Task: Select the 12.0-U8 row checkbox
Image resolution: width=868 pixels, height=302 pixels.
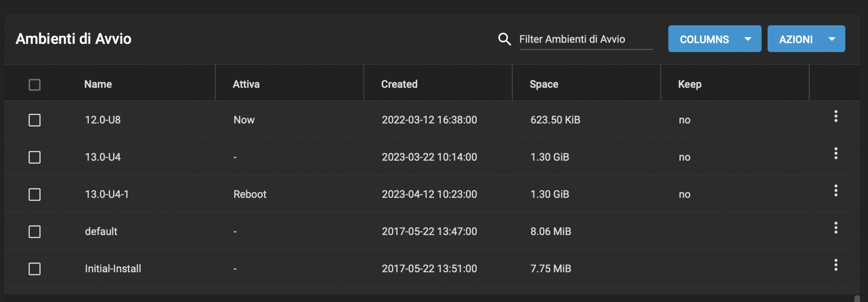Action: tap(34, 120)
